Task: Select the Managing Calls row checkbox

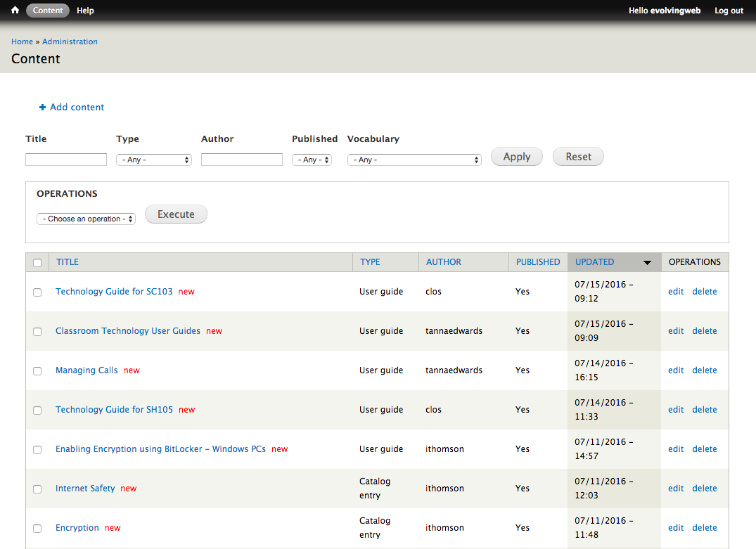Action: tap(37, 371)
